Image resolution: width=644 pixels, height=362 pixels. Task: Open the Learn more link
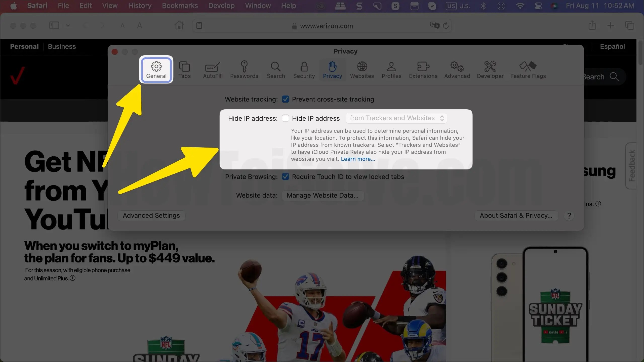point(358,159)
